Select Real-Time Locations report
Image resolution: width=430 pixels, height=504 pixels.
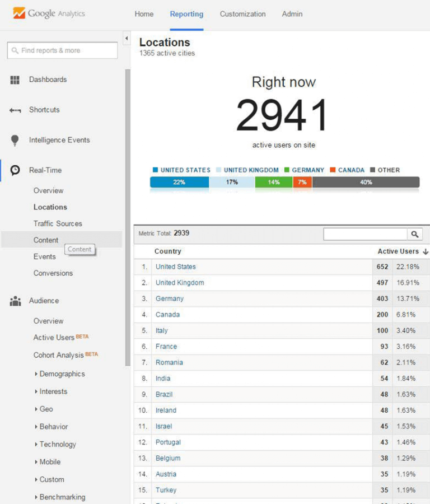(50, 207)
